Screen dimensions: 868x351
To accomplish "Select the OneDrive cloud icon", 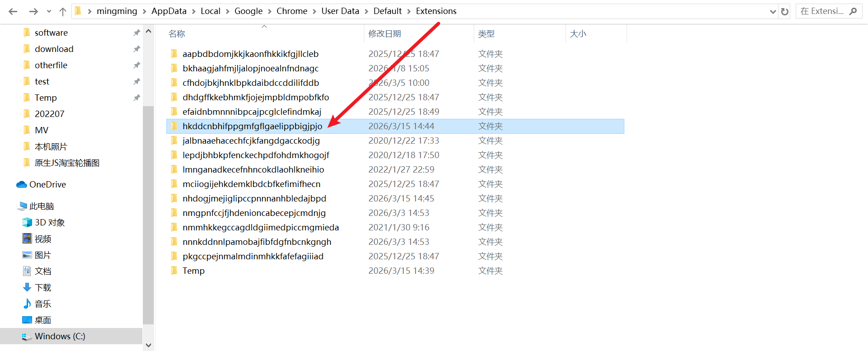I will pos(22,185).
